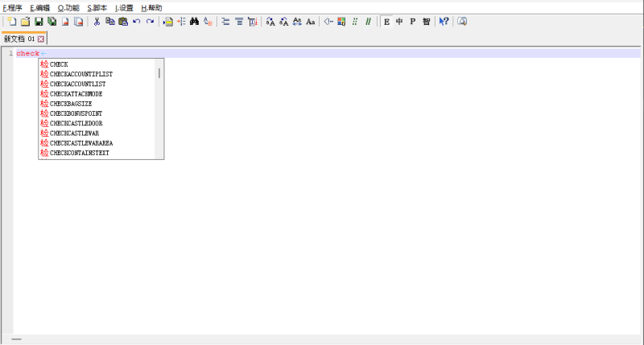Choose CHECKBAGSIZE in the suggestion list
644x345 pixels.
click(73, 104)
